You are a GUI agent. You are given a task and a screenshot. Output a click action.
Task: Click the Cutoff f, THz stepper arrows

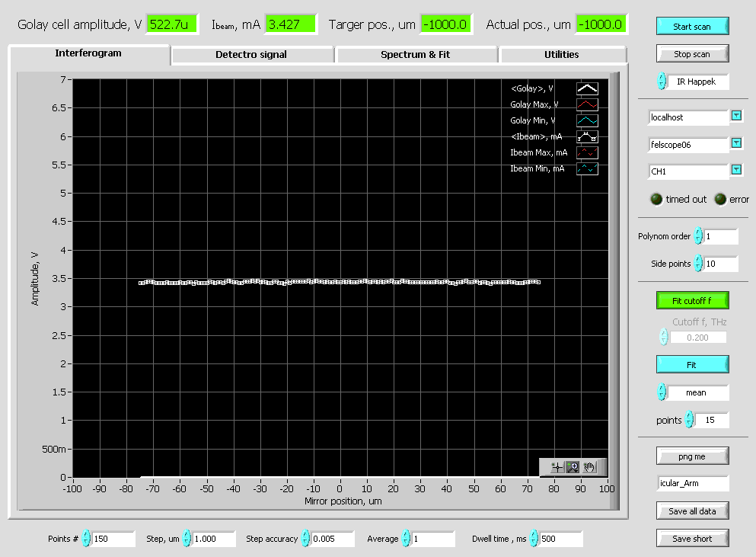(x=663, y=337)
